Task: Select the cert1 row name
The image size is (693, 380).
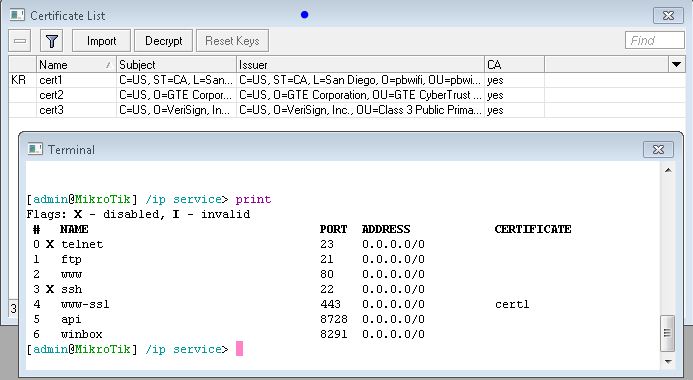Action: tap(51, 80)
